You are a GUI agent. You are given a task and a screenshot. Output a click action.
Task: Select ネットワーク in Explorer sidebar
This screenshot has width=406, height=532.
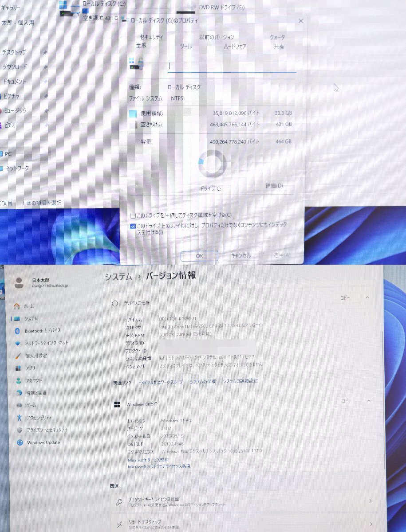point(16,168)
